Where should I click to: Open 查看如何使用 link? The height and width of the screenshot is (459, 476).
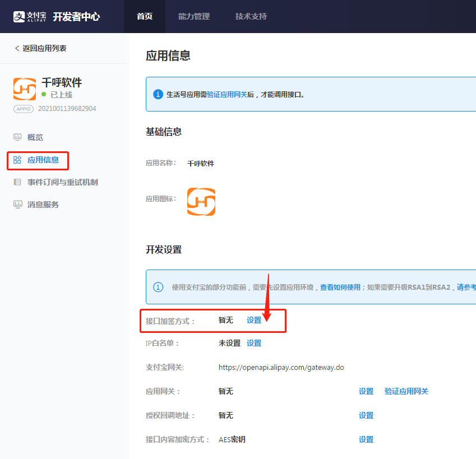pos(340,288)
